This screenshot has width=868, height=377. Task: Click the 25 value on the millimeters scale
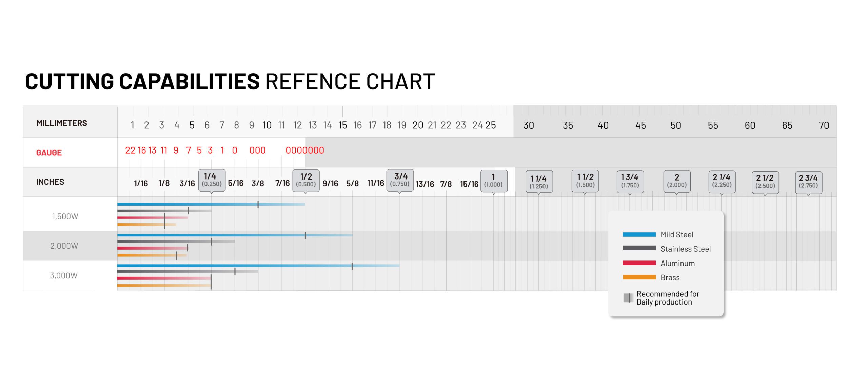point(491,125)
